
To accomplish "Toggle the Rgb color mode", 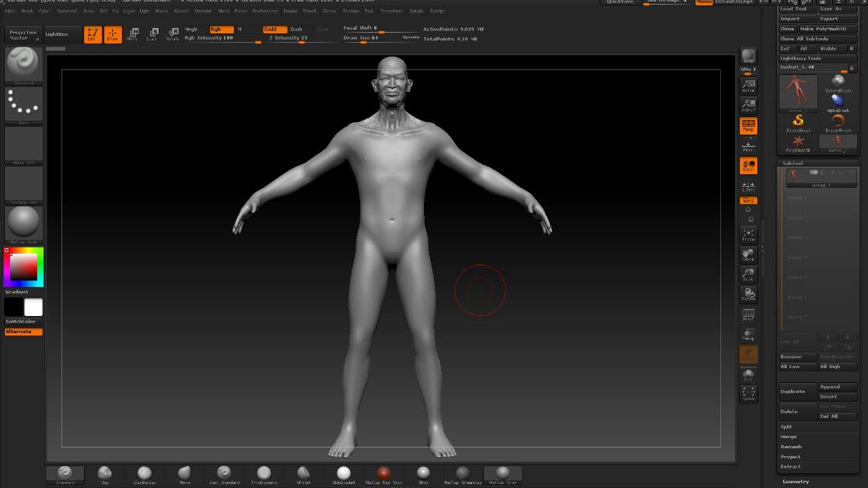I will (222, 30).
